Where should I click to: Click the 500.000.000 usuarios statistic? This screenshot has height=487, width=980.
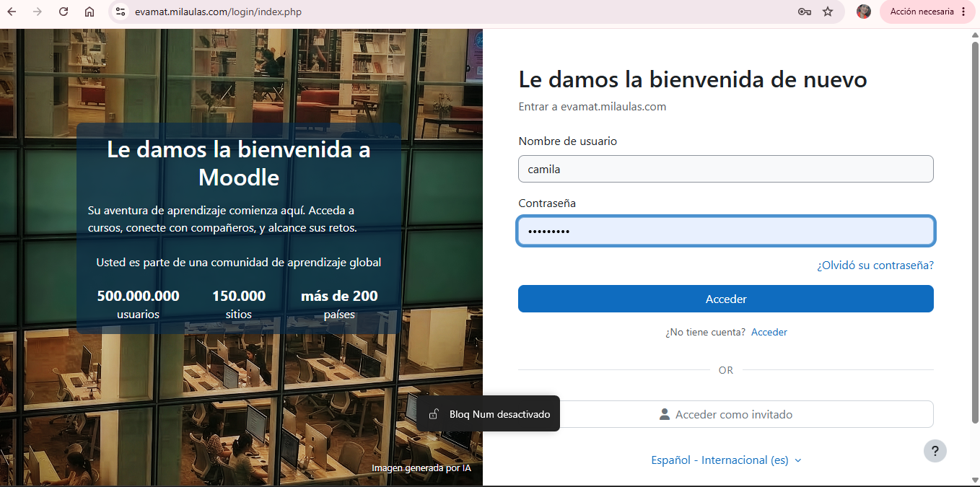click(138, 304)
